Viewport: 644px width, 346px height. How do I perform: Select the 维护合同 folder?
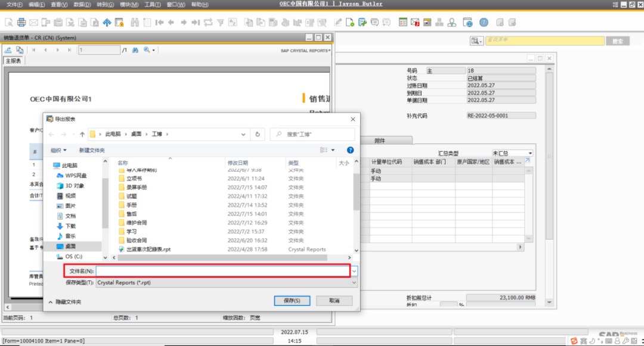point(137,223)
